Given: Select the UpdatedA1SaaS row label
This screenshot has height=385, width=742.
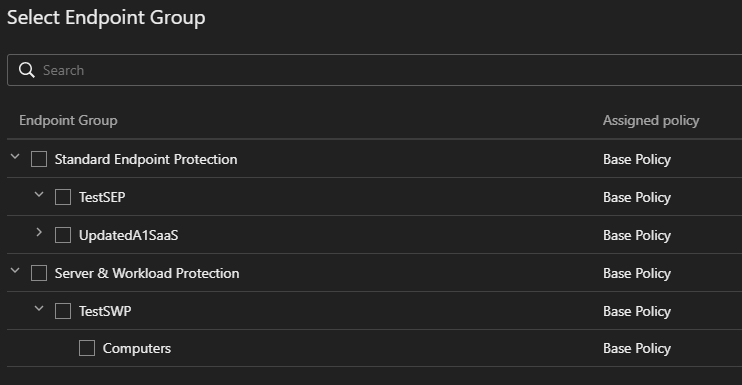Looking at the screenshot, I should coord(129,235).
